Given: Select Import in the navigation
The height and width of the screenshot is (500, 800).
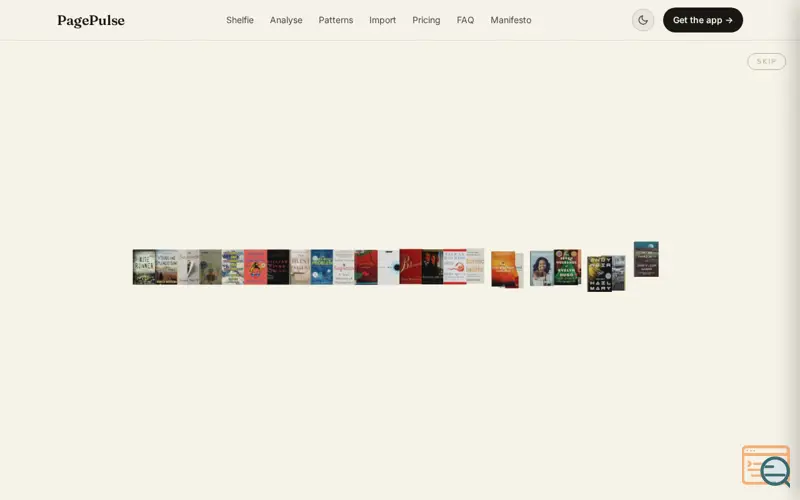Looking at the screenshot, I should click(x=383, y=20).
